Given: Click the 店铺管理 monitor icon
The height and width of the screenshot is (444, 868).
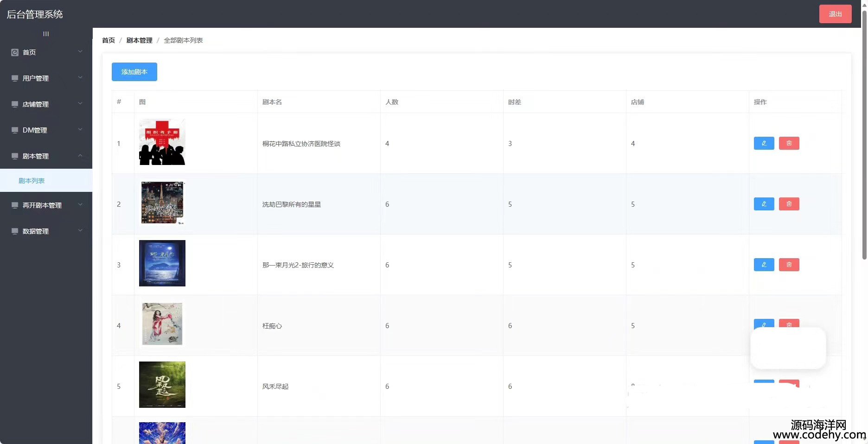Looking at the screenshot, I should (15, 104).
